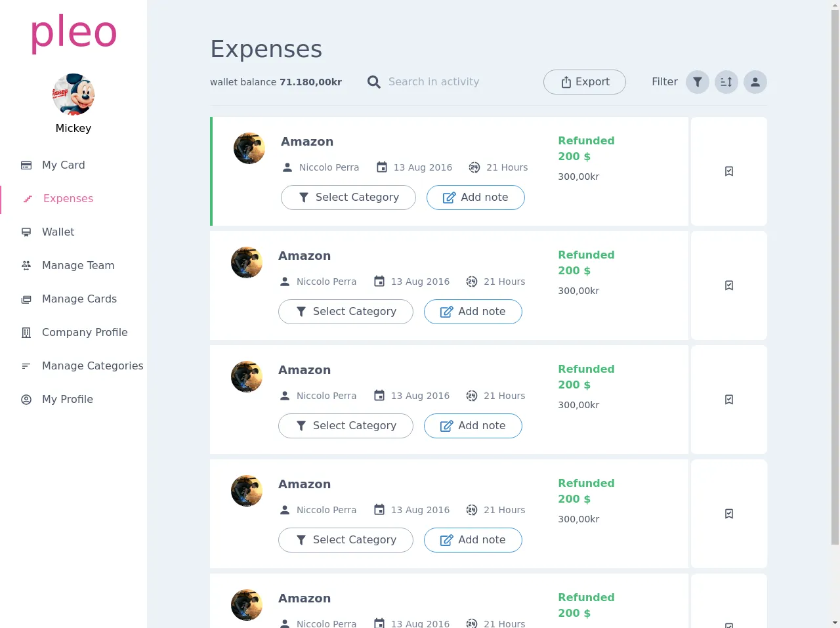Click the receipt bookmark icon on the second expense
Screen dimensions: 840x628
point(729,285)
